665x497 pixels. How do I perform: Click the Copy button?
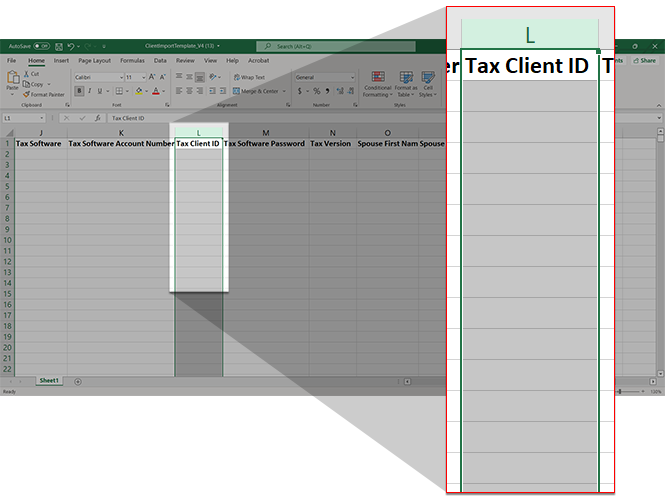coord(33,84)
